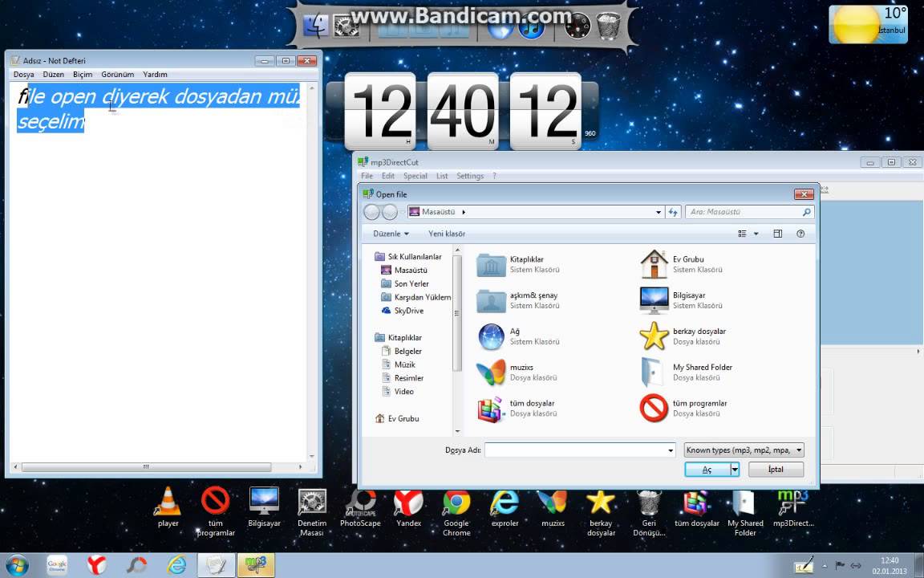Open the tüm programlar folder in dialog
The image size is (924, 578).
tap(654, 408)
